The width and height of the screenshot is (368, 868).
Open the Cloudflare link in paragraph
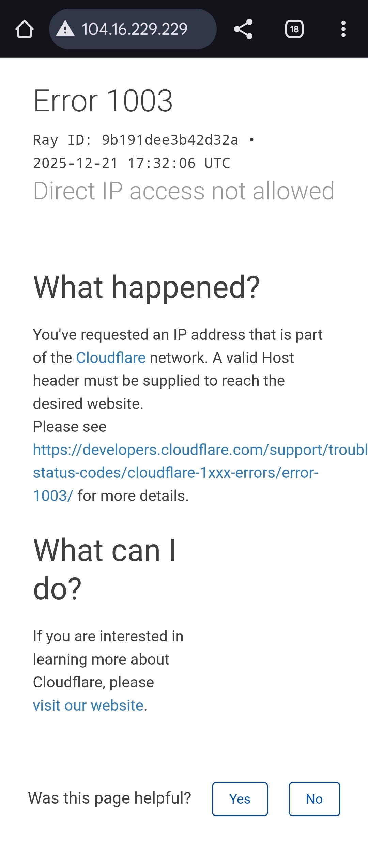tap(111, 358)
